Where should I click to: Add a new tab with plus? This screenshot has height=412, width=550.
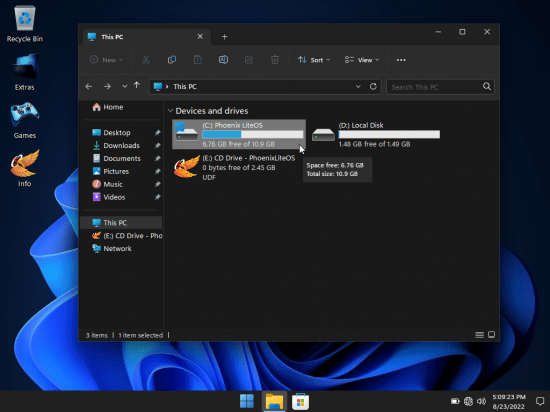point(224,37)
